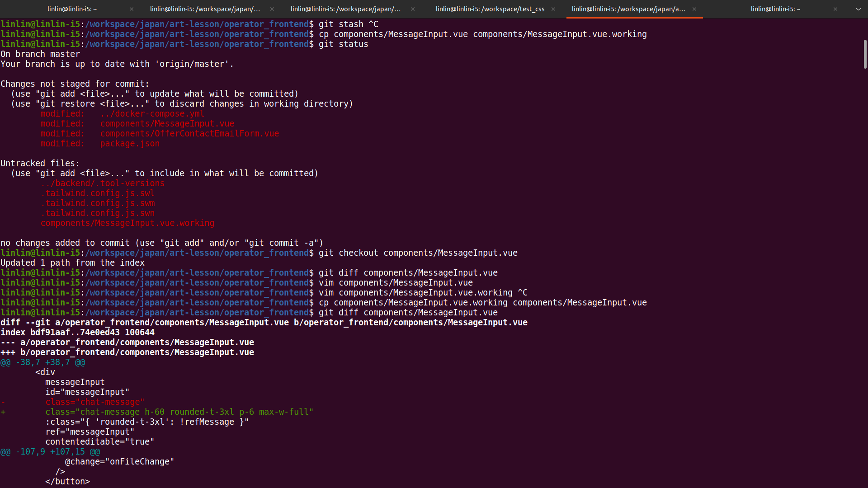Click the vertical scrollbar thumb
Image resolution: width=868 pixels, height=488 pixels.
(x=865, y=54)
